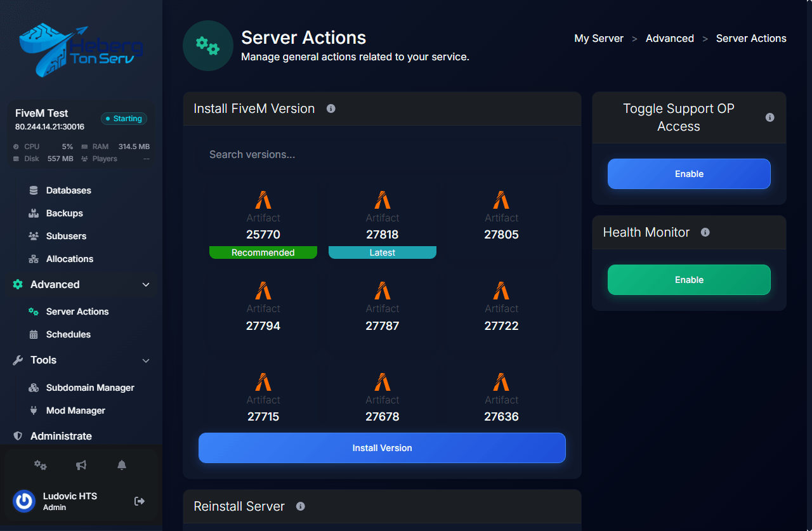Click My Server breadcrumb link

(599, 38)
